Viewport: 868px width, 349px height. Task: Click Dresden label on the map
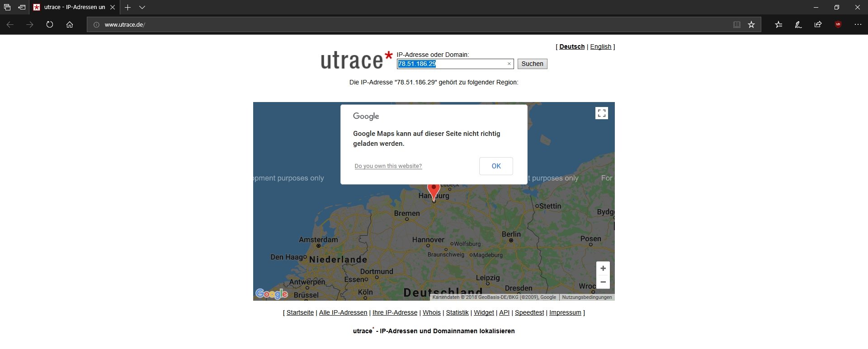(x=519, y=288)
